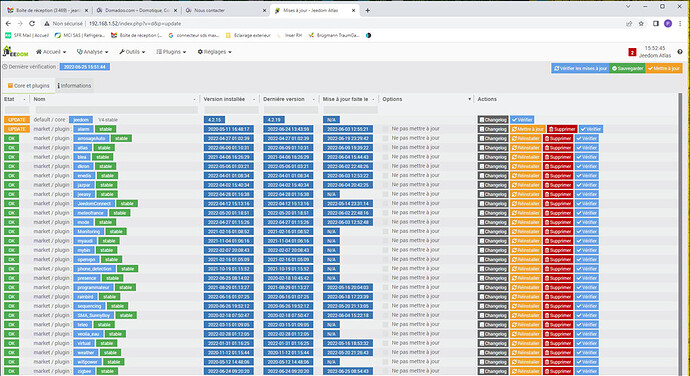Tick 'Ne pas mettre à jour' for zigbee plugin
690x376 pixels.
tap(385, 371)
